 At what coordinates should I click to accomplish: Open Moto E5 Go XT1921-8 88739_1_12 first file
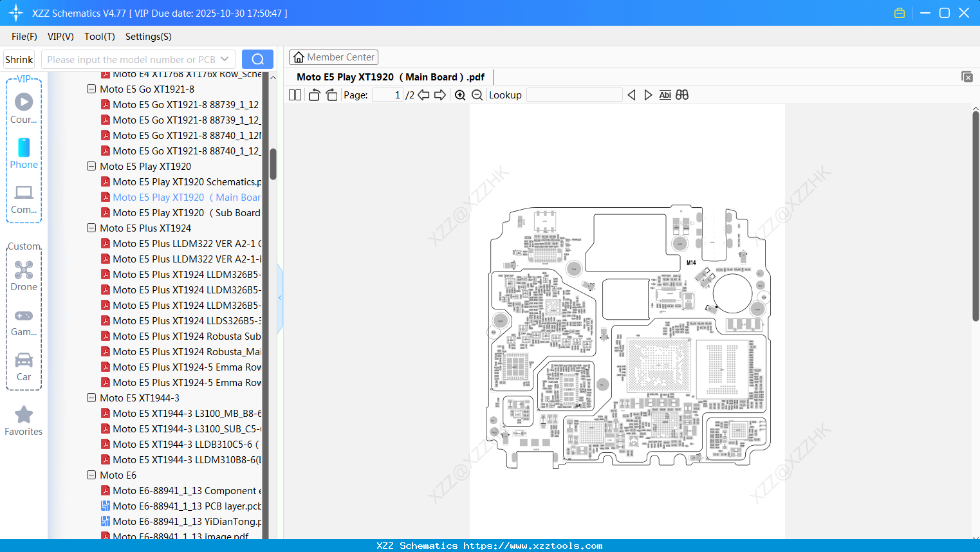(x=180, y=105)
